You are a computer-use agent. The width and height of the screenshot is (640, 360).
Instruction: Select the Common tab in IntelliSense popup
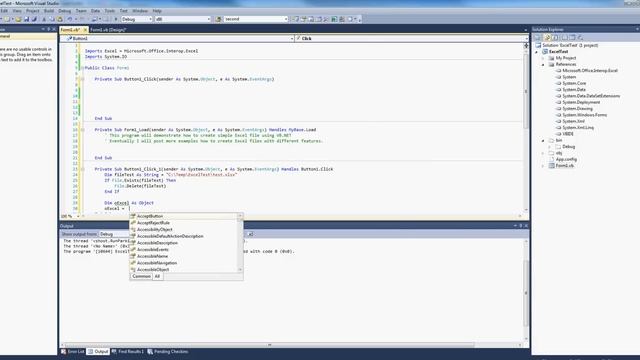142,276
